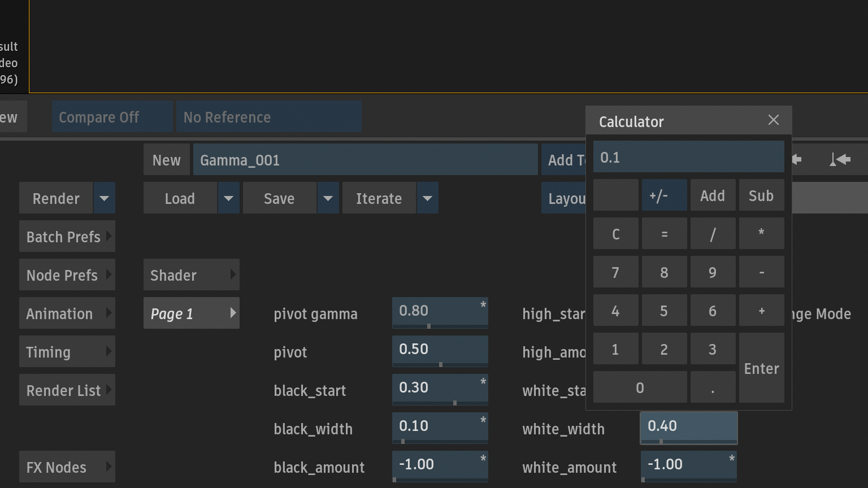Expand the Node Prefs menu
Screen dimensions: 868x488
coord(67,275)
